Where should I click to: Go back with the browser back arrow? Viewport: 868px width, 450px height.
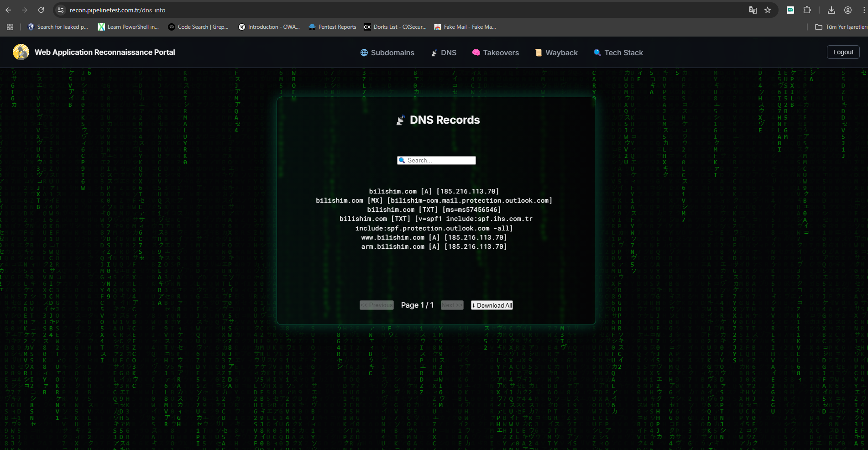pyautogui.click(x=8, y=10)
